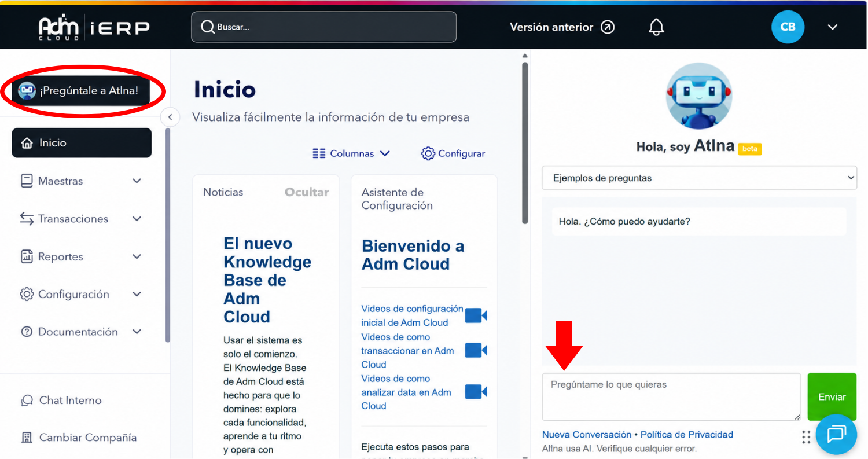
Task: Open the ¡Pregúntale a AtIna! button
Action: [x=81, y=91]
